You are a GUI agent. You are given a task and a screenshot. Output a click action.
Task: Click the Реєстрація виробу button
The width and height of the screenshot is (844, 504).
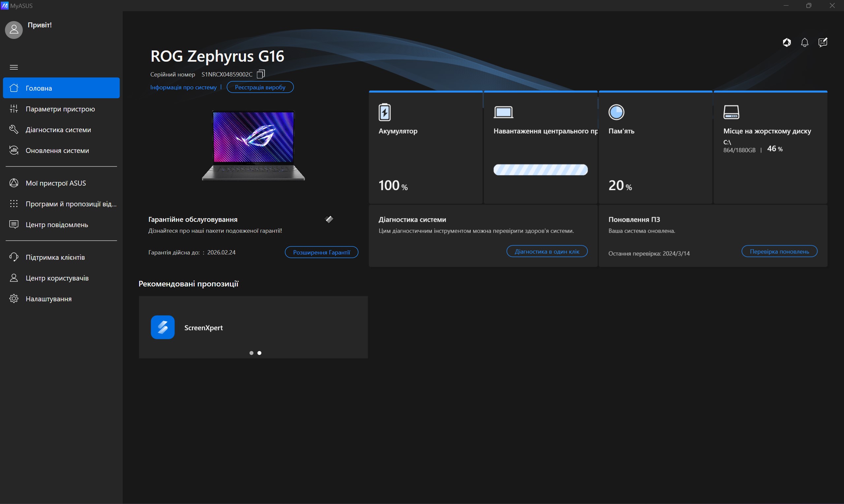[x=260, y=87]
